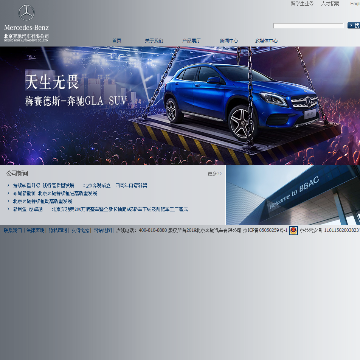360x360 pixels.
Task: Open the fifth footer link
Action: [103, 230]
